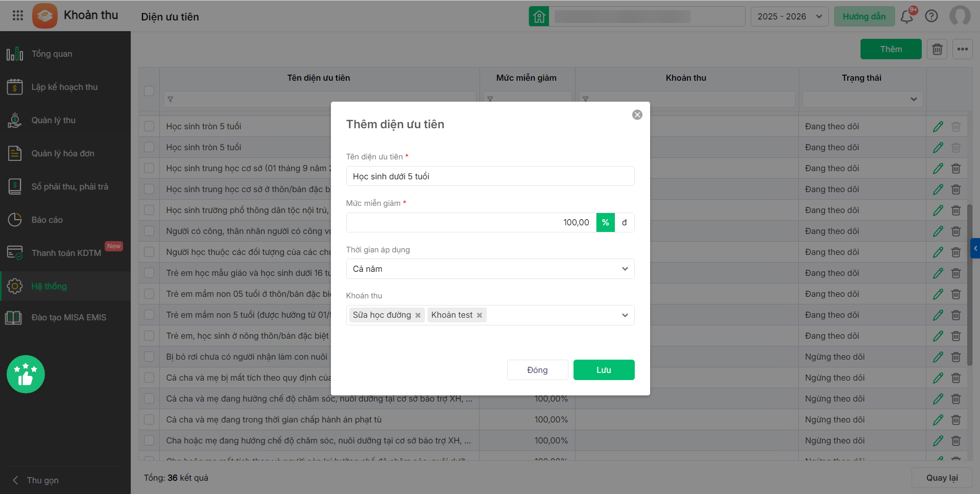Edit the Bị bỏ rơi row with pencil

[938, 357]
